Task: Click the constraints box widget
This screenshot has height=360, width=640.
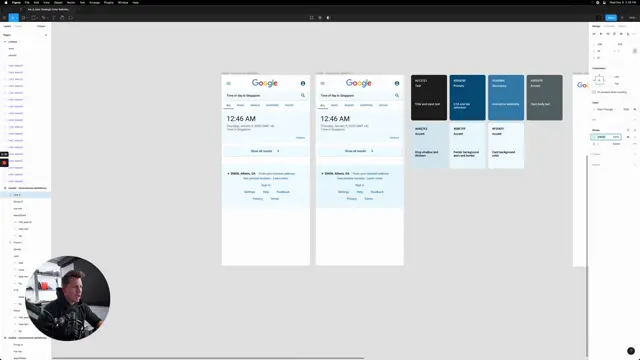Action: tap(599, 80)
